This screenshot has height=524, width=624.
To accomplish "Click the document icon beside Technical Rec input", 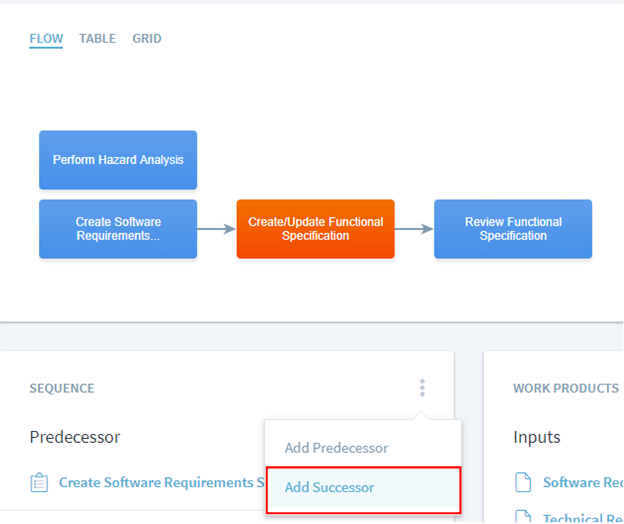I will point(523,517).
